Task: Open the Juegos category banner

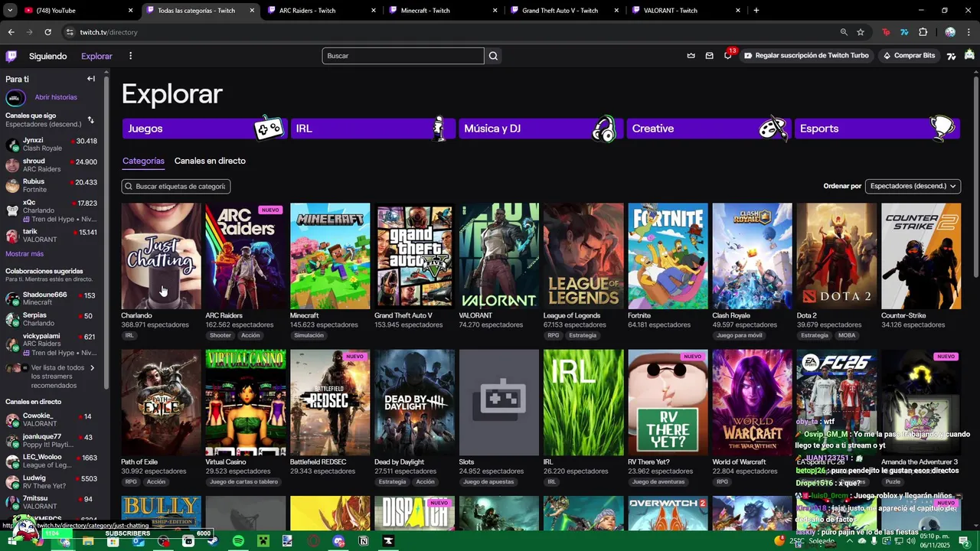Action: pos(204,129)
